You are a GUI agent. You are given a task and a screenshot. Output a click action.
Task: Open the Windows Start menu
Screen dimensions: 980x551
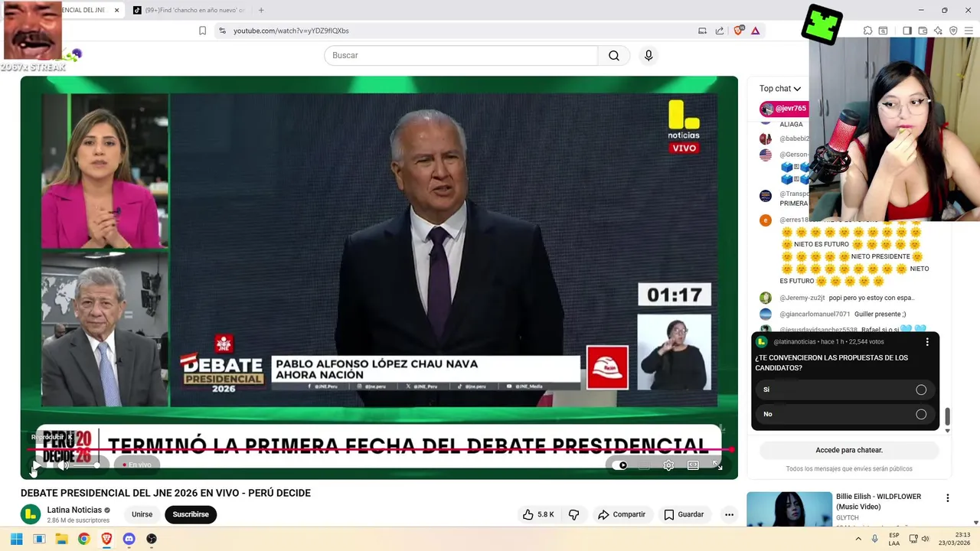[16, 539]
